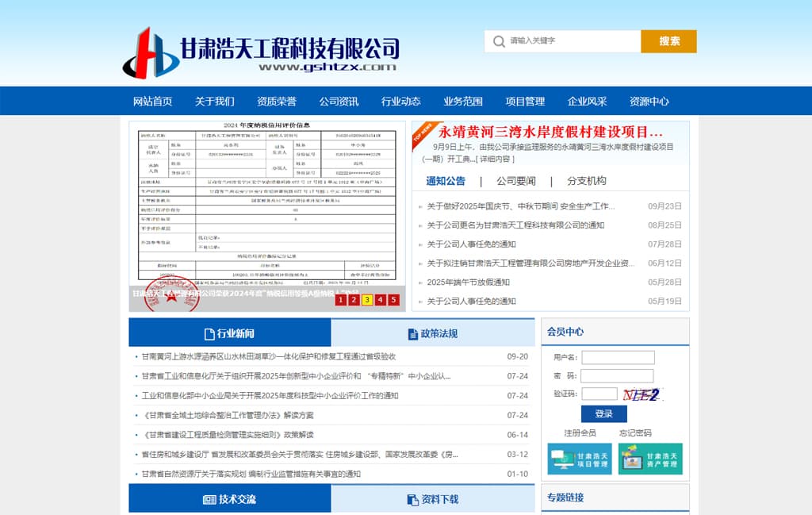Click the magnifier icon in search box
The height and width of the screenshot is (515, 812).
point(499,41)
